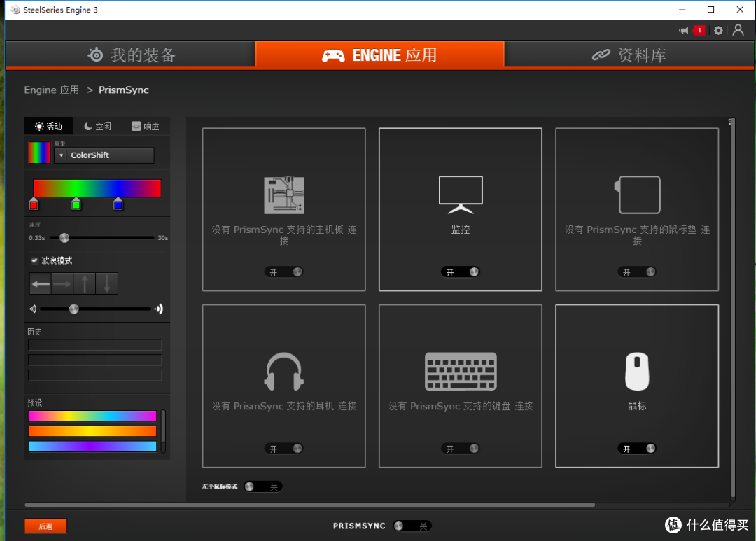Image resolution: width=756 pixels, height=541 pixels.
Task: Click the speed slider handle
Action: (64, 238)
